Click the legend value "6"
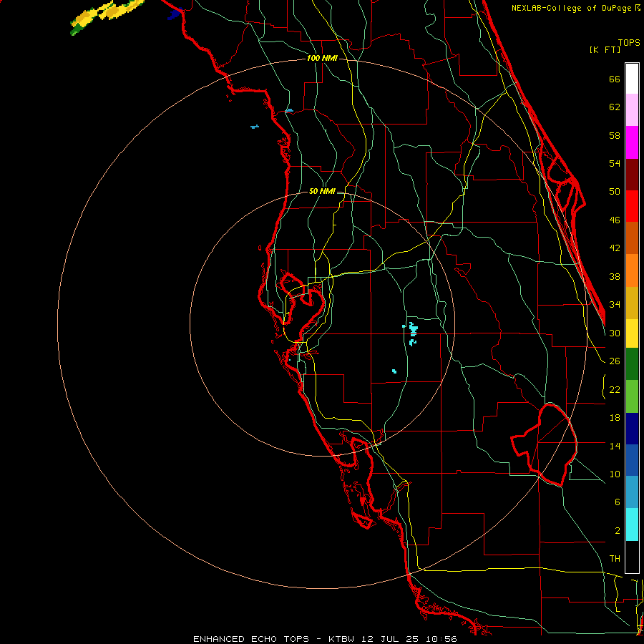 pyautogui.click(x=617, y=502)
